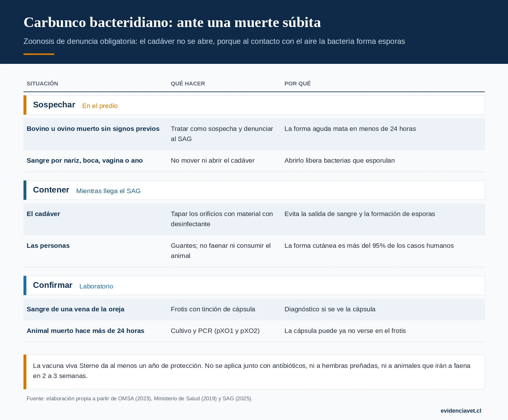Select the "Fuente: elaboración propia" source line

click(x=140, y=398)
